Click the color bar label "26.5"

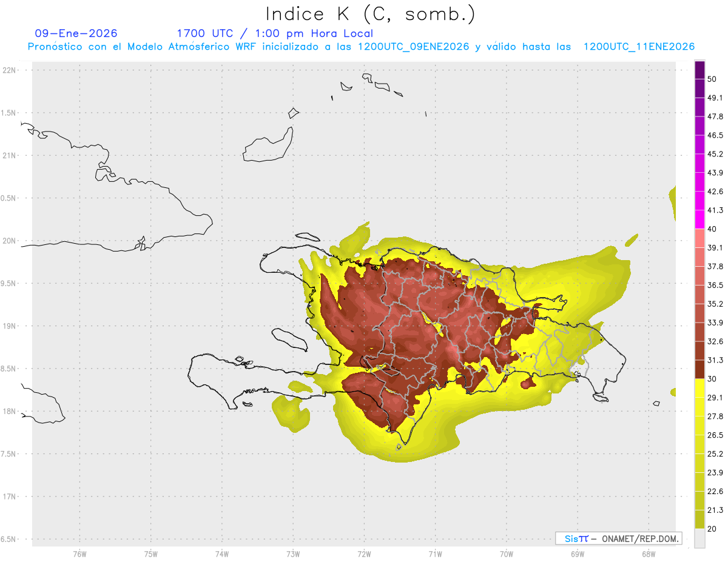[715, 435]
